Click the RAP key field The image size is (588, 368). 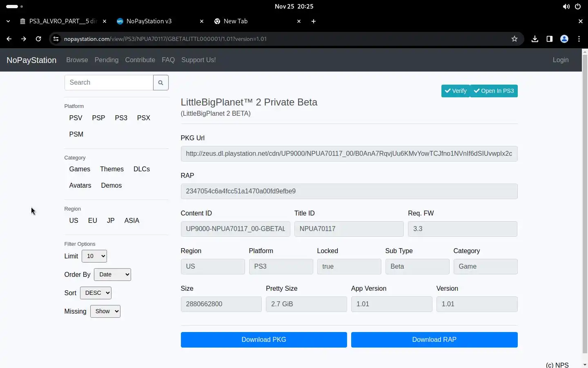[x=349, y=191]
